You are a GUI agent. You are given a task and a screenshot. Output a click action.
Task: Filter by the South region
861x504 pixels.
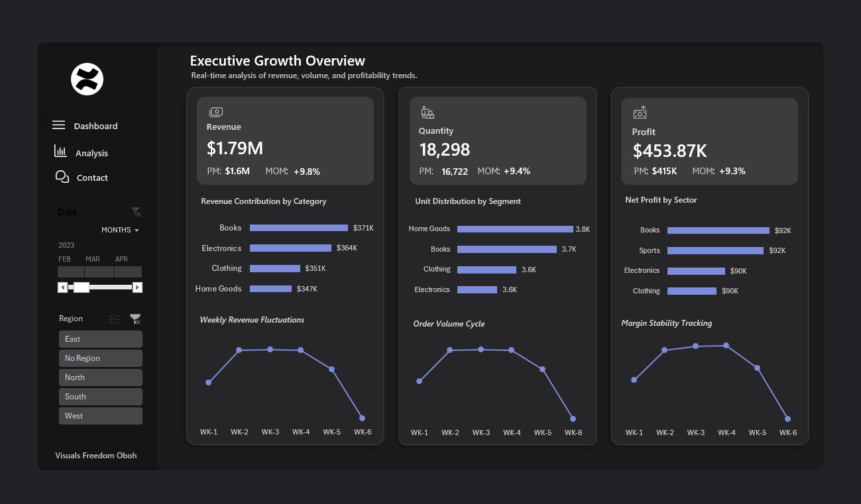(100, 397)
